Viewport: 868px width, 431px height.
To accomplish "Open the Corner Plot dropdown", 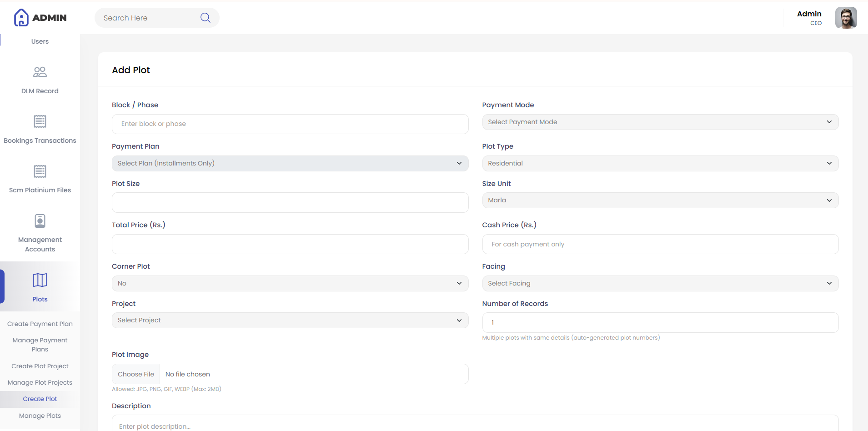I will tap(290, 283).
